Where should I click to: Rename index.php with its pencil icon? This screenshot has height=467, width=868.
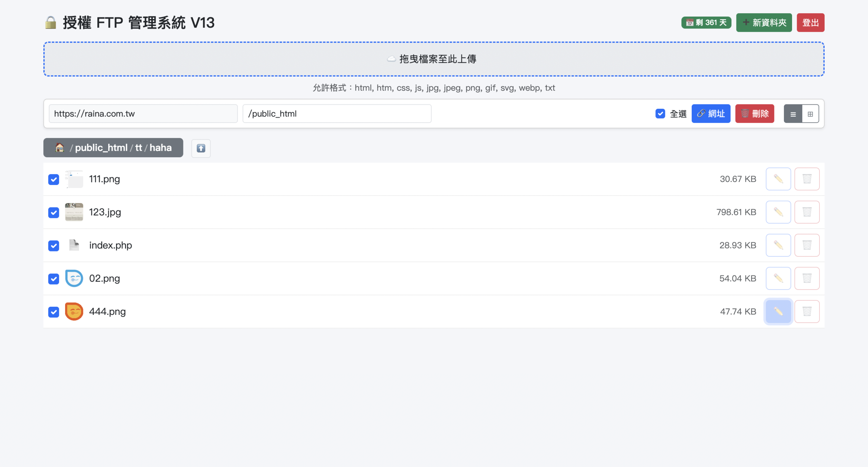(778, 245)
